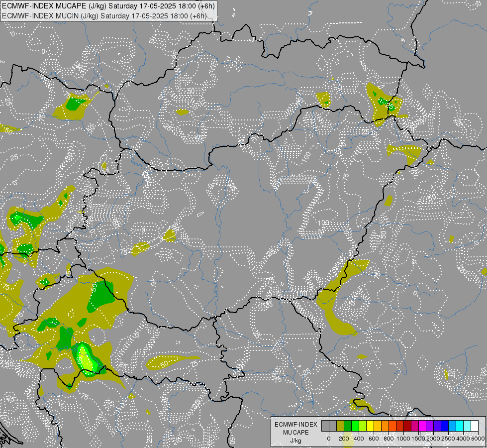
Task: Click the 4000 legend tick label
Action: [464, 439]
